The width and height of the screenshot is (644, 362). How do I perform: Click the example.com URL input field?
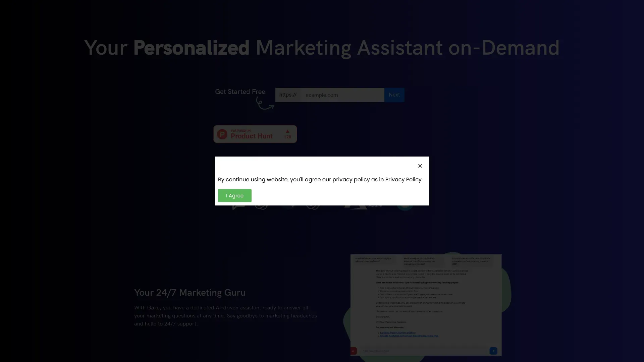tap(342, 95)
